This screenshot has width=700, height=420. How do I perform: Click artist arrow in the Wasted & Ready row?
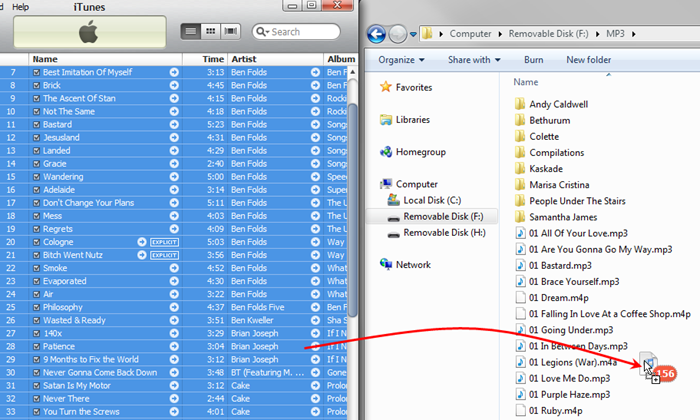click(x=315, y=320)
